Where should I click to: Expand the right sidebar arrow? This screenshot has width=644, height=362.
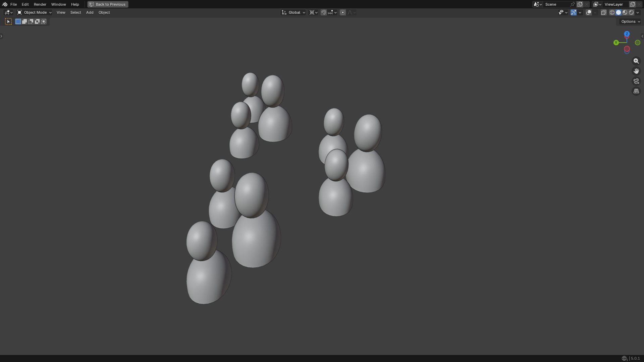click(642, 36)
